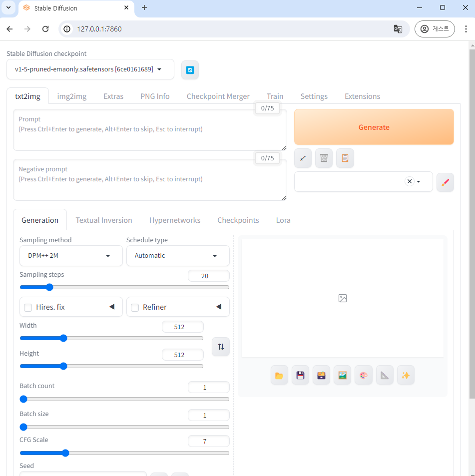475x476 pixels.
Task: Click the Batch size number field
Action: pos(208,415)
